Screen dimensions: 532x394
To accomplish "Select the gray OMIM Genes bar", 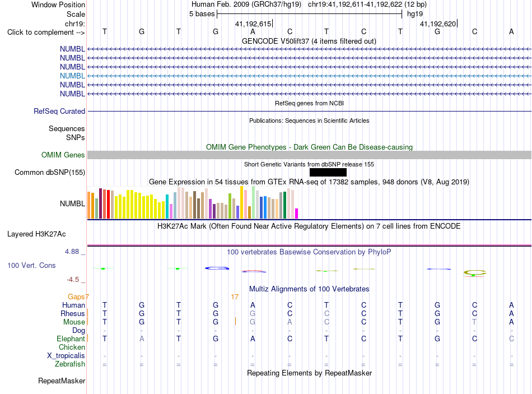I will 309,155.
